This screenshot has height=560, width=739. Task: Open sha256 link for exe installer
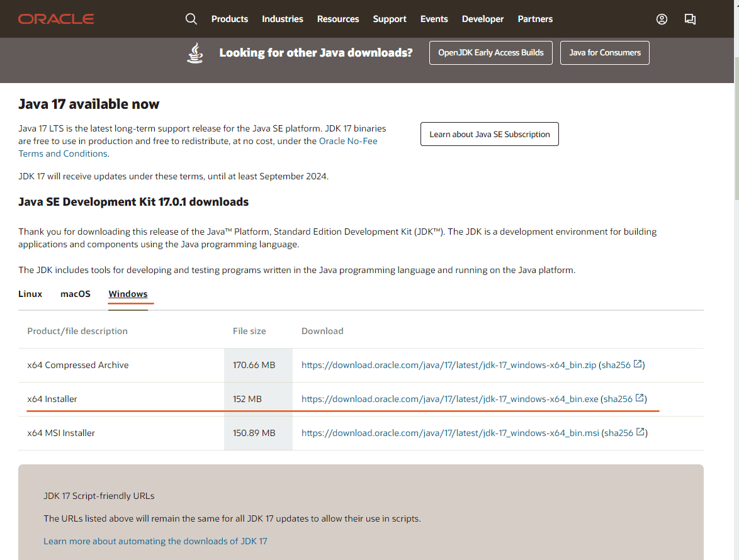[x=618, y=399]
